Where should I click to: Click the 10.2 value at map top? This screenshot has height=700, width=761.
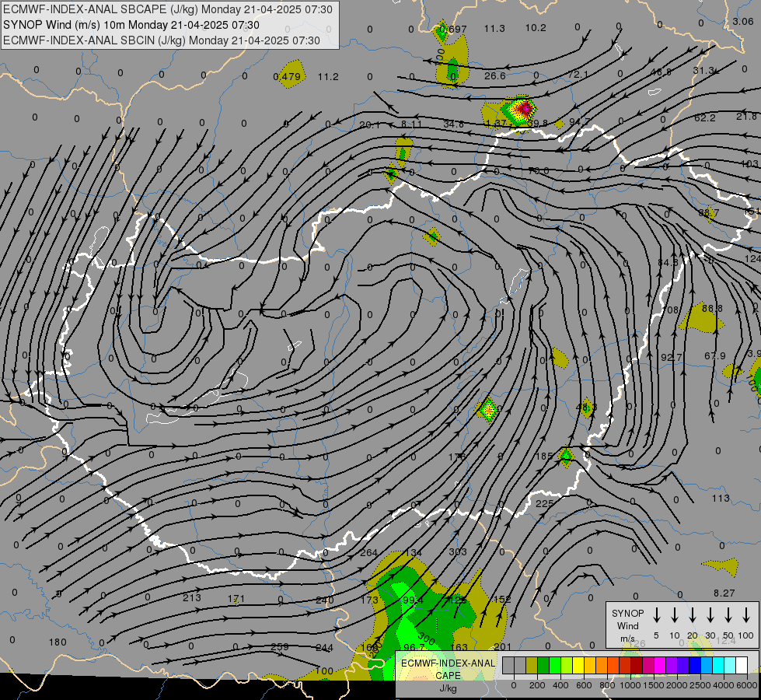(536, 28)
